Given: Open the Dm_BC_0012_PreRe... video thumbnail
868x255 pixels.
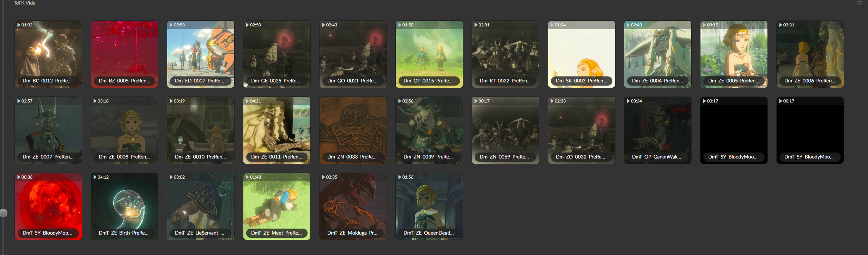Looking at the screenshot, I should (x=48, y=54).
